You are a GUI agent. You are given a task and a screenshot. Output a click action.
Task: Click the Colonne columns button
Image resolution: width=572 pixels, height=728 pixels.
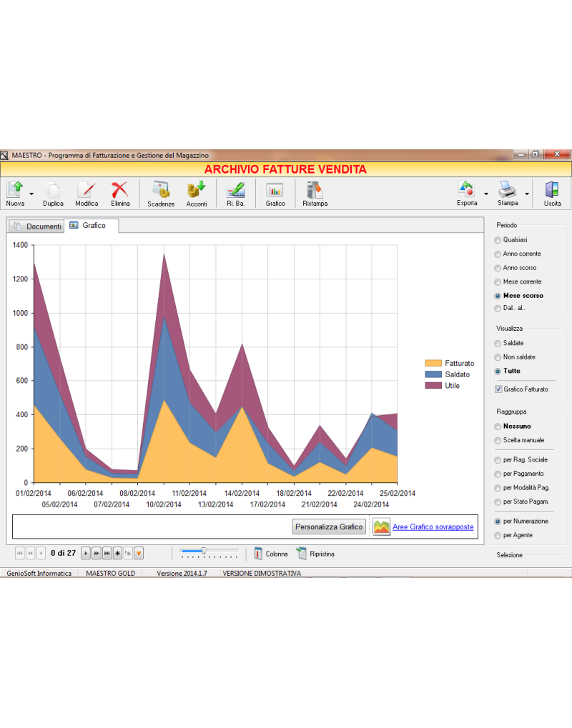tap(271, 554)
